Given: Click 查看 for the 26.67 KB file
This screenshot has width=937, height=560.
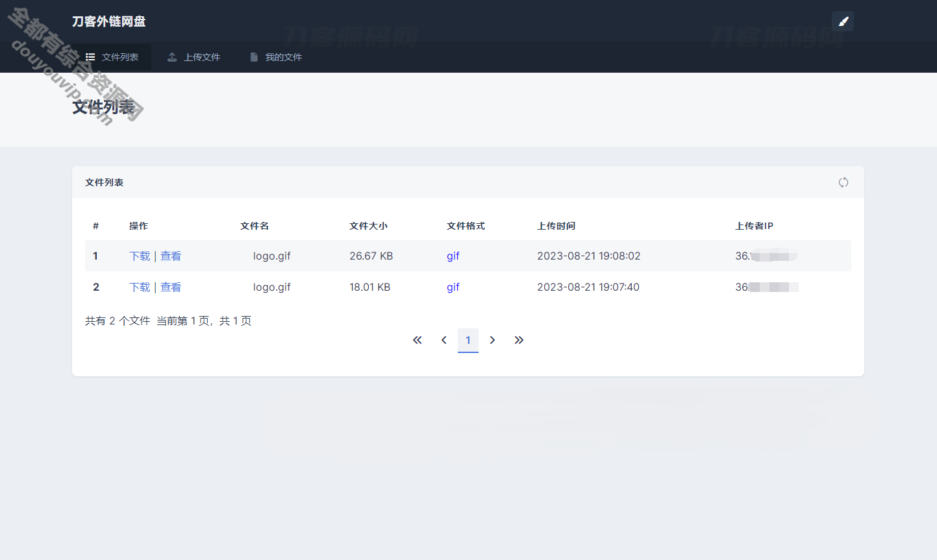Looking at the screenshot, I should (171, 256).
